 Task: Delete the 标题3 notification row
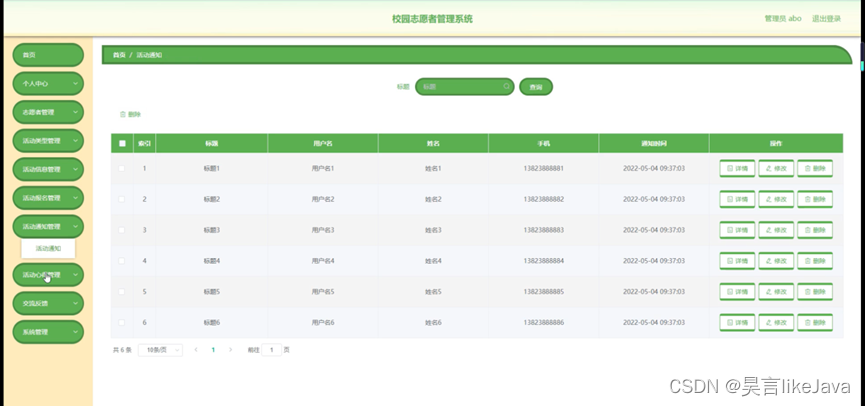815,230
